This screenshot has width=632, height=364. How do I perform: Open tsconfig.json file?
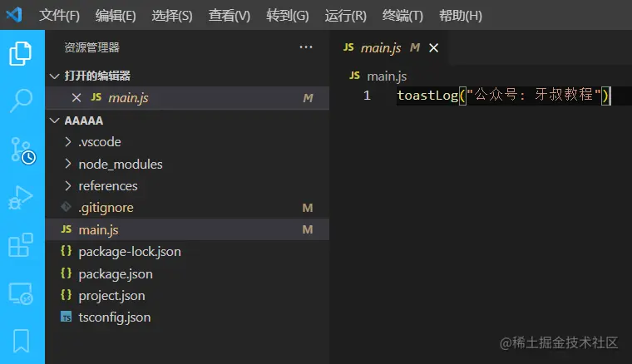pyautogui.click(x=187, y=317)
